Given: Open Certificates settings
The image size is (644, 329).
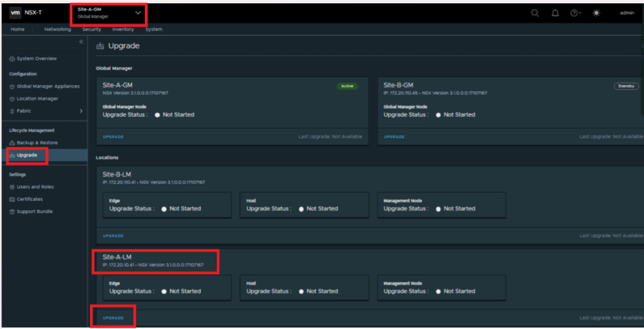Looking at the screenshot, I should tap(30, 199).
